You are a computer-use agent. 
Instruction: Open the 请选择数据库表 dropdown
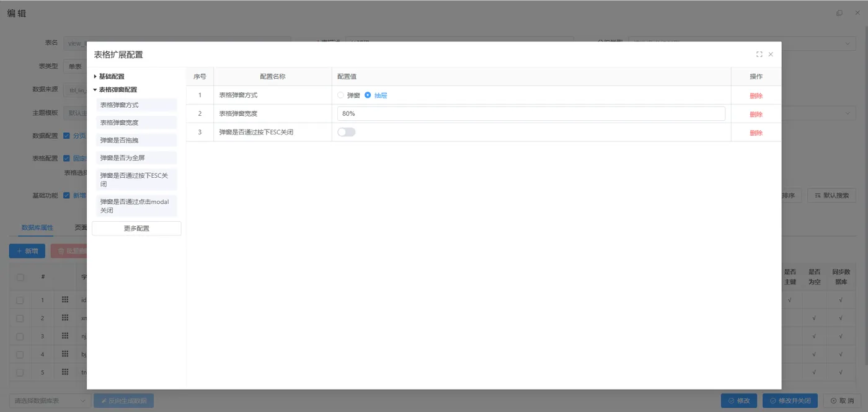tap(50, 401)
